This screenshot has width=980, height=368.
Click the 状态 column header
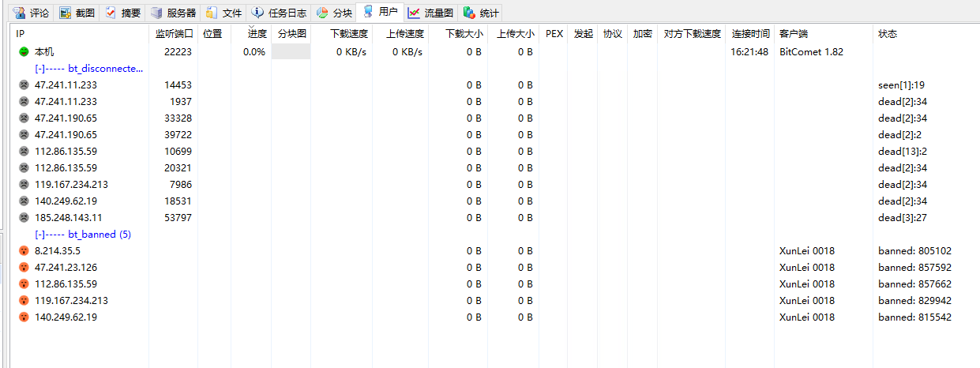[x=888, y=34]
